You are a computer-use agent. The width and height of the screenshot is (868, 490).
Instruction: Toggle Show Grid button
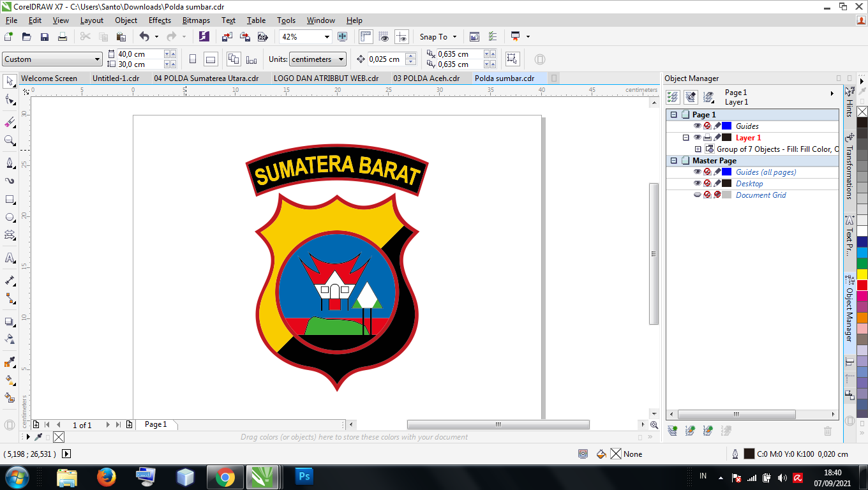tap(384, 37)
